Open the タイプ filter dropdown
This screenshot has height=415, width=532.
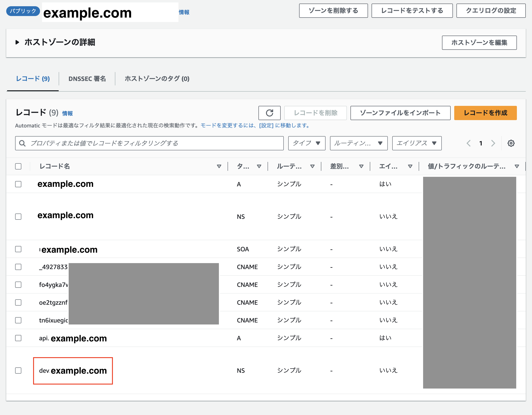click(x=307, y=143)
